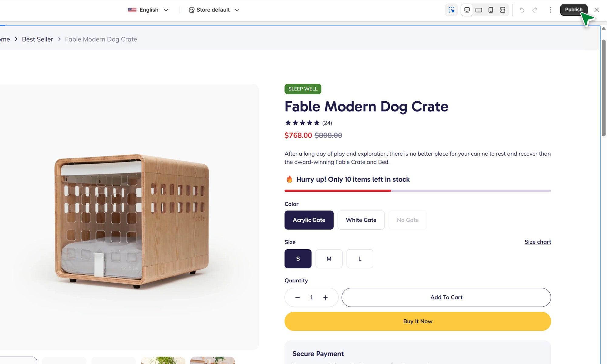Viewport: 607px width, 364px height.
Task: Click the redo arrow
Action: click(535, 10)
